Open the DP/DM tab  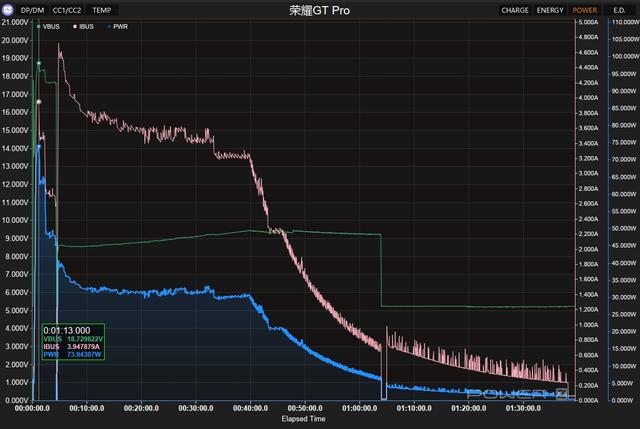32,10
